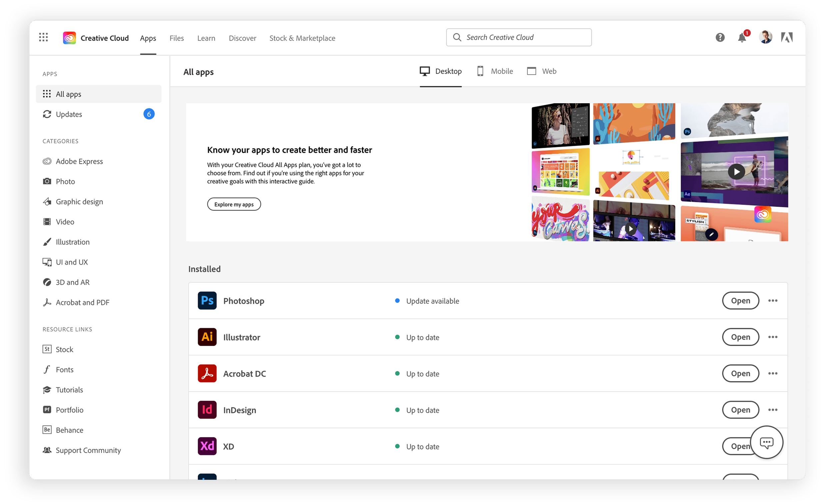The image size is (833, 504).
Task: Open UI and UX category
Action: [x=65, y=262]
